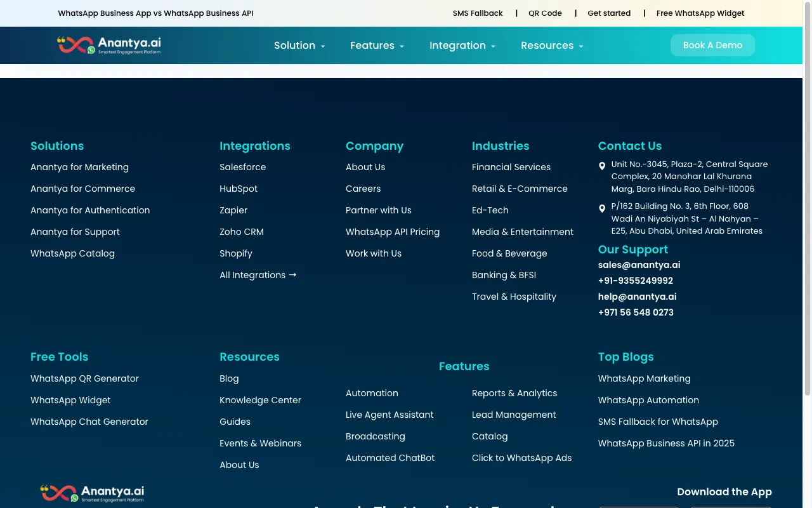Click the Anantya.ai logo in header

(109, 45)
